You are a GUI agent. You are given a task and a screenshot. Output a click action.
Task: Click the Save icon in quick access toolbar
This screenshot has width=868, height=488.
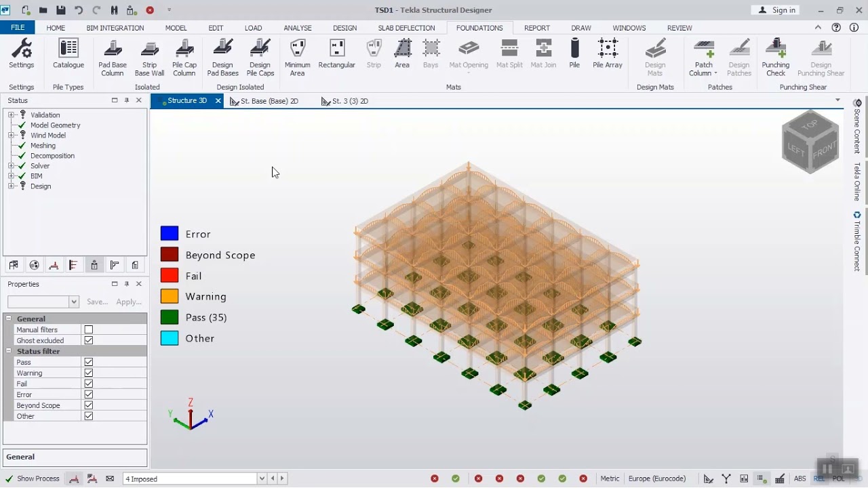pos(61,10)
